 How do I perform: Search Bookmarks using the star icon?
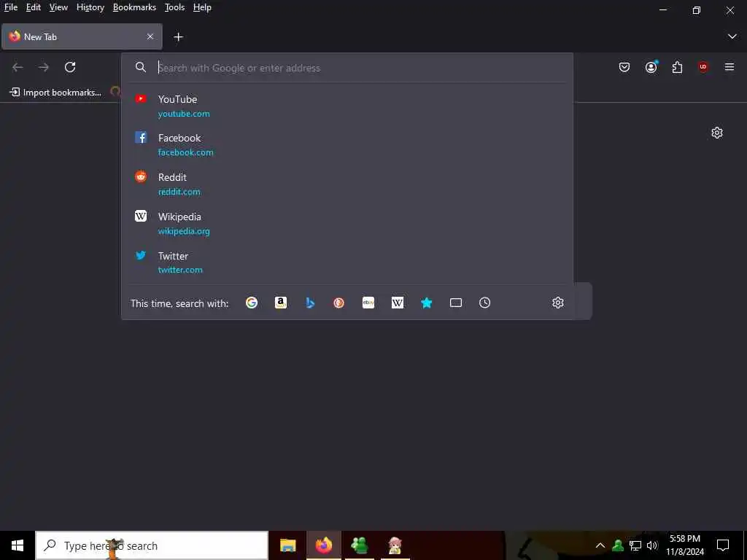click(426, 303)
